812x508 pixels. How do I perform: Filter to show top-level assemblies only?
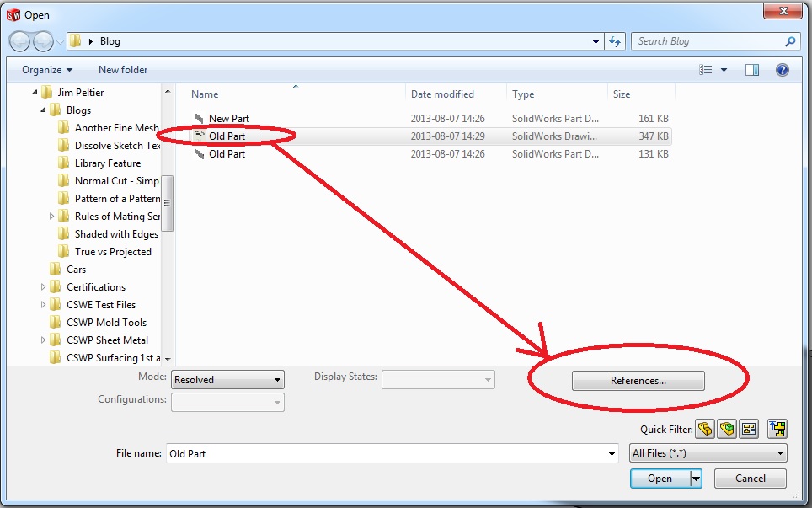pos(776,429)
